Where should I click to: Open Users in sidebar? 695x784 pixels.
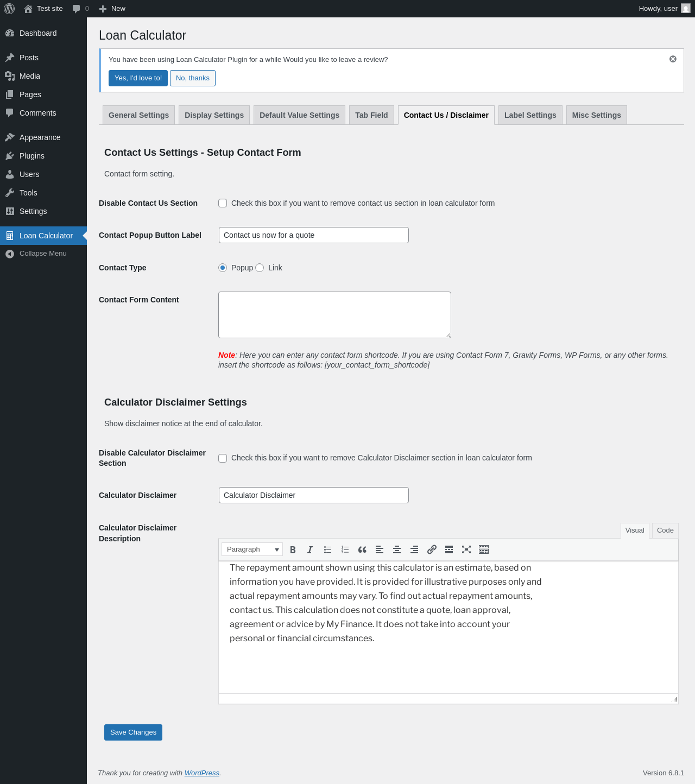43,174
